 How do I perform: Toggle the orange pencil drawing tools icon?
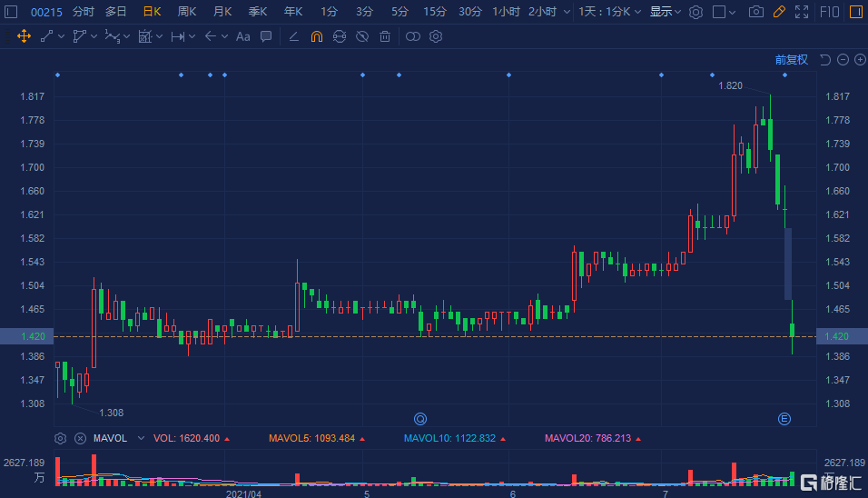tap(778, 12)
